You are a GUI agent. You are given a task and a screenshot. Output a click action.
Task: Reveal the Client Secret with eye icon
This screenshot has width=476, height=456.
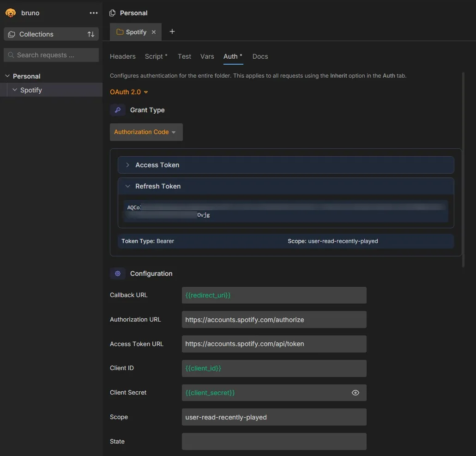pyautogui.click(x=355, y=393)
